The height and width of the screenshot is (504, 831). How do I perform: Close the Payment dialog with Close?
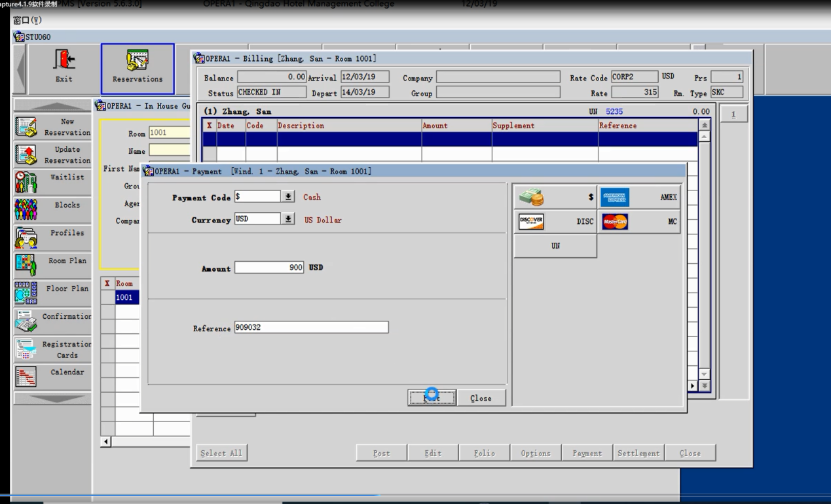click(x=481, y=398)
